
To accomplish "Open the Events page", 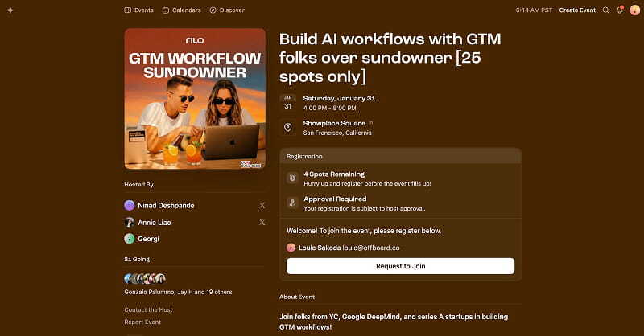I will pyautogui.click(x=138, y=10).
